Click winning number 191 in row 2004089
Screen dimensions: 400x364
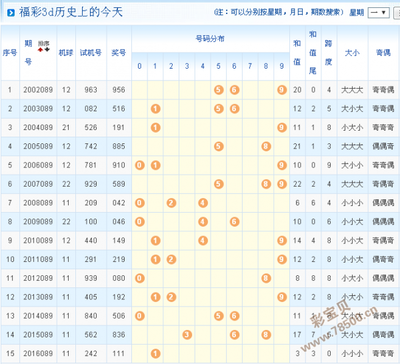[119, 128]
